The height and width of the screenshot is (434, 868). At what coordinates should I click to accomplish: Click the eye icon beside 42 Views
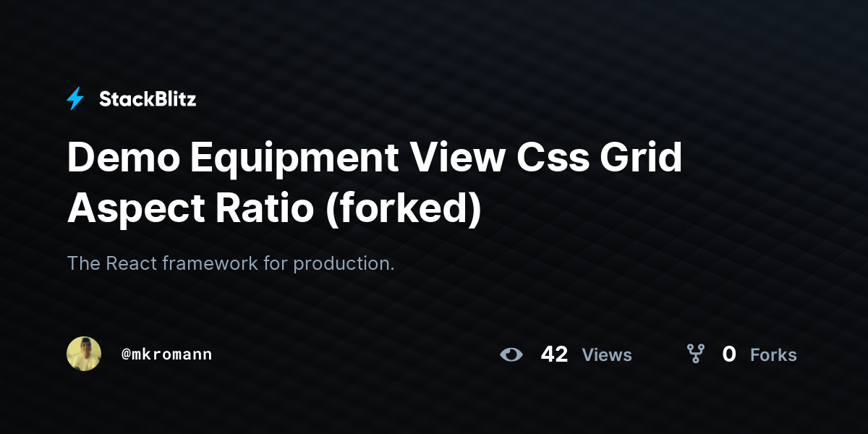(511, 354)
